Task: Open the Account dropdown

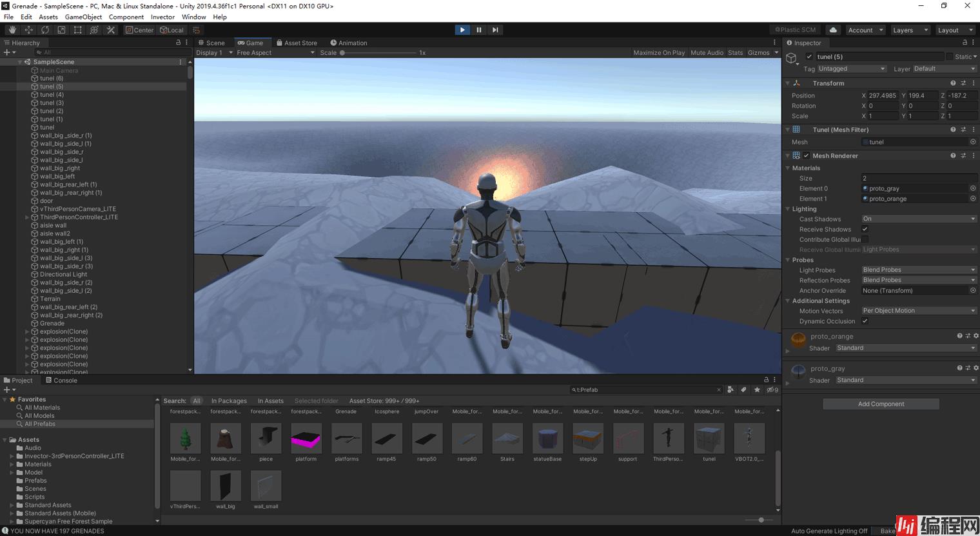Action: [865, 30]
